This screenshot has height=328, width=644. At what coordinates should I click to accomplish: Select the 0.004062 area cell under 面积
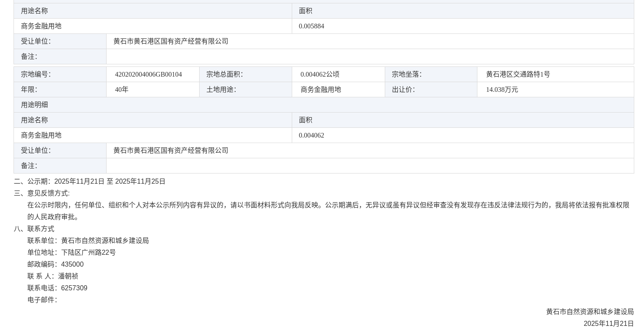pyautogui.click(x=311, y=135)
